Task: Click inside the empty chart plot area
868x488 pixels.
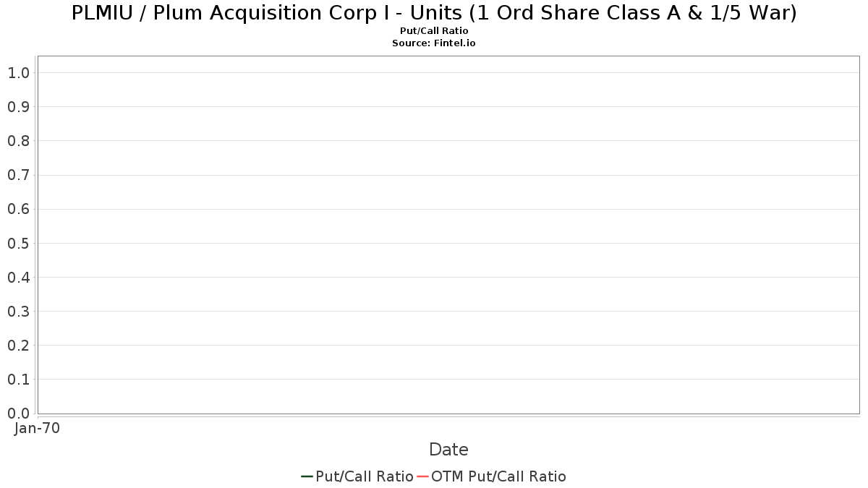Action: [x=448, y=235]
